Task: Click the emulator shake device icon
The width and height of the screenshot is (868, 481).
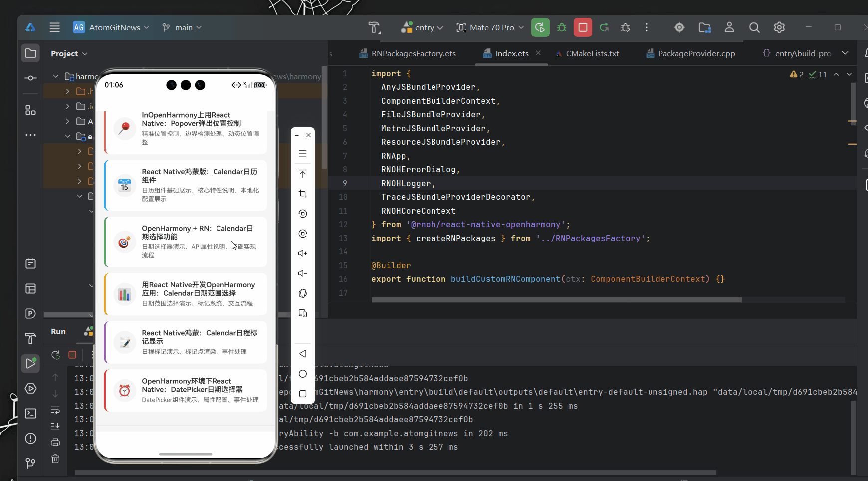Action: 303,293
